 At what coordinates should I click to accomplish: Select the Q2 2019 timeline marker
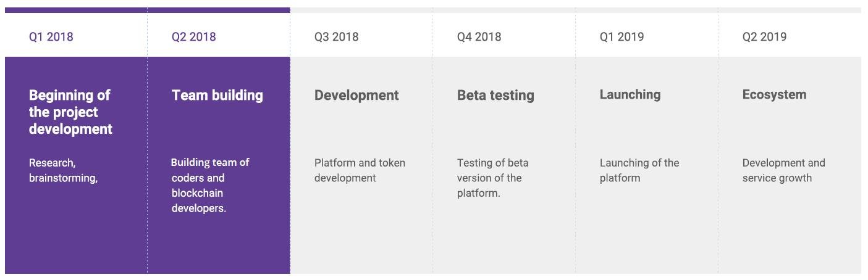(764, 37)
